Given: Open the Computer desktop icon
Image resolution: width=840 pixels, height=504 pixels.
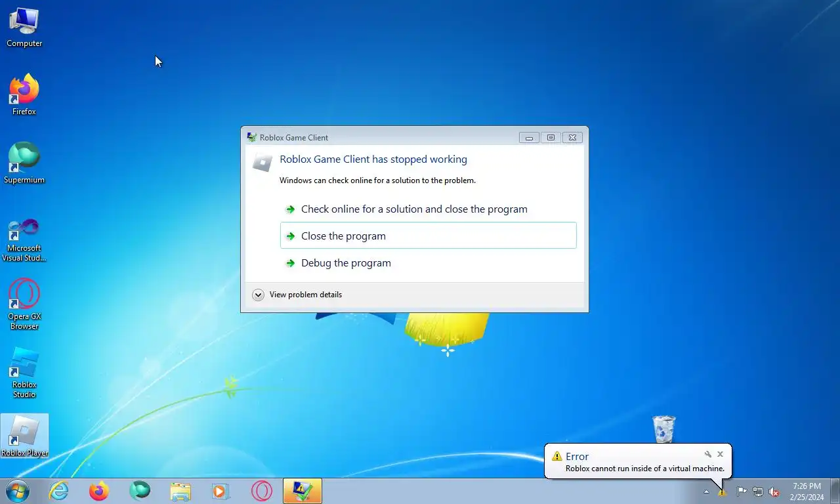Looking at the screenshot, I should coord(24,28).
